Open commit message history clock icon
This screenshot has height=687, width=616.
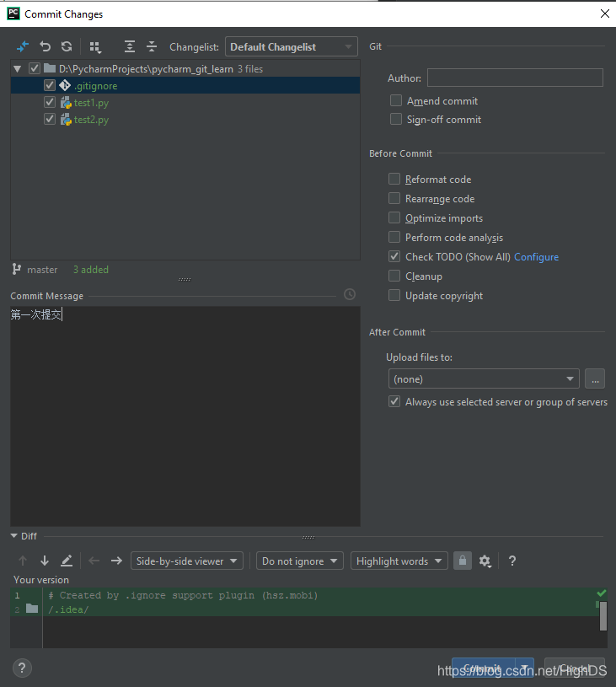point(349,294)
